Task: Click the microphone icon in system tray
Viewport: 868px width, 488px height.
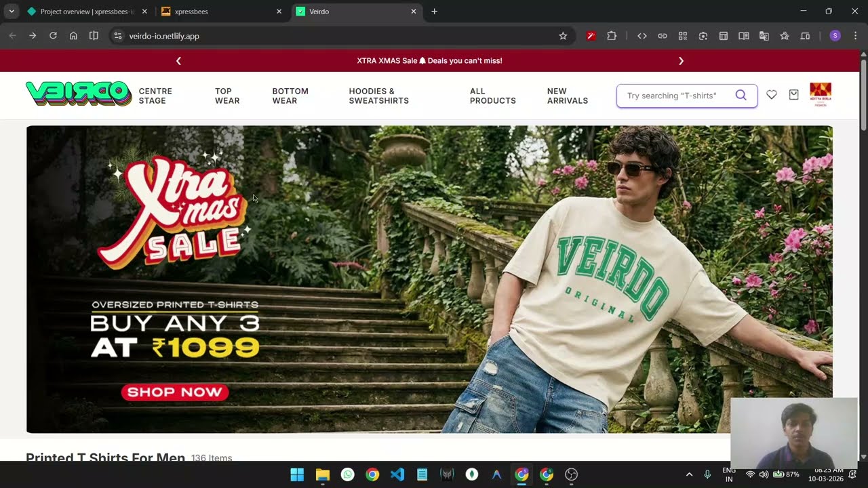Action: [x=707, y=474]
